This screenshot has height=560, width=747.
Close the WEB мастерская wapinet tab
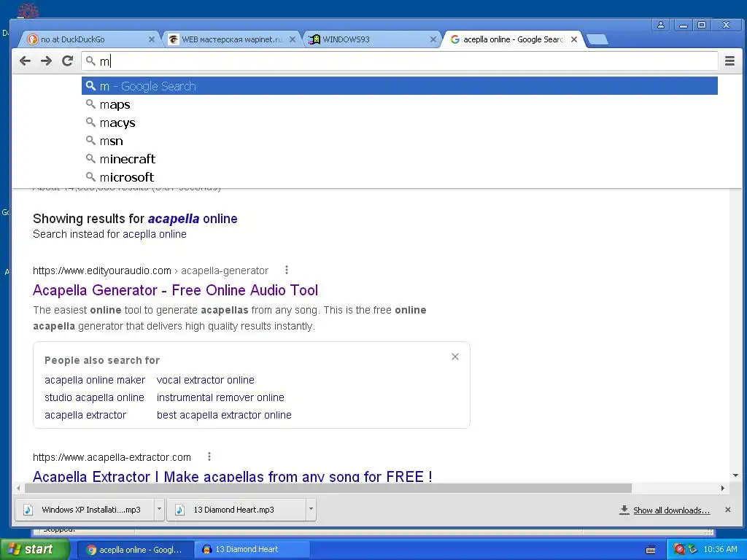[x=293, y=39]
